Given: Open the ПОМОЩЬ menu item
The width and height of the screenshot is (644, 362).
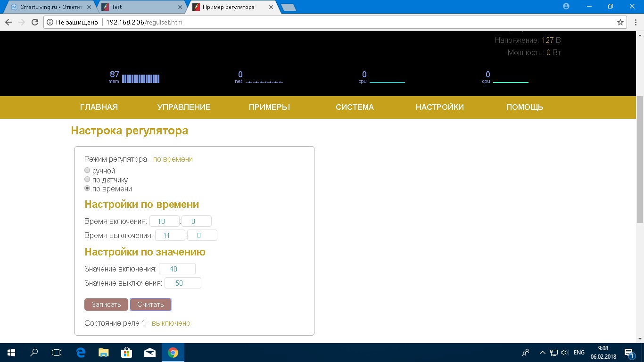Looking at the screenshot, I should [x=525, y=107].
